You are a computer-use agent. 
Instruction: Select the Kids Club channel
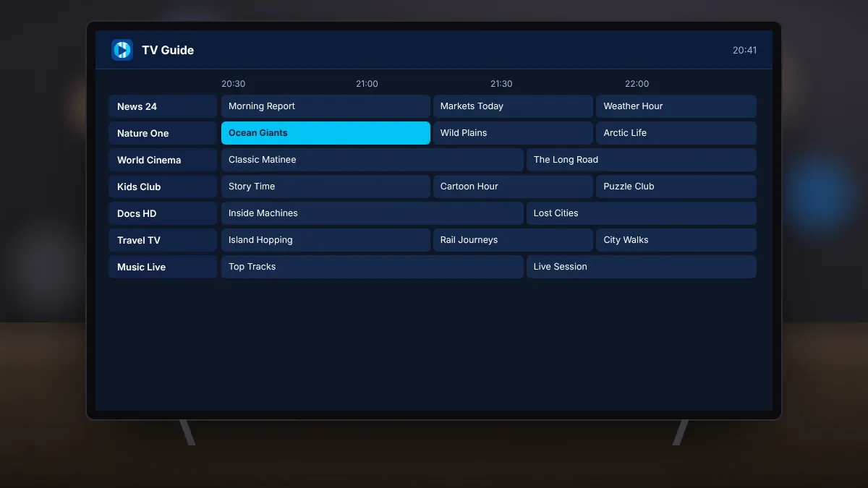163,187
